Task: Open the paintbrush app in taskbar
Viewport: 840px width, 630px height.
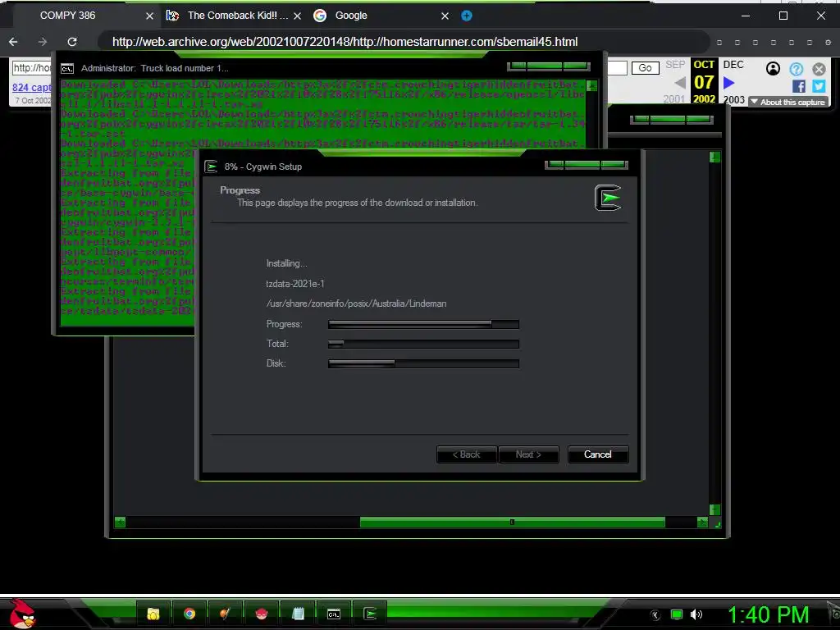Action: coord(225,614)
